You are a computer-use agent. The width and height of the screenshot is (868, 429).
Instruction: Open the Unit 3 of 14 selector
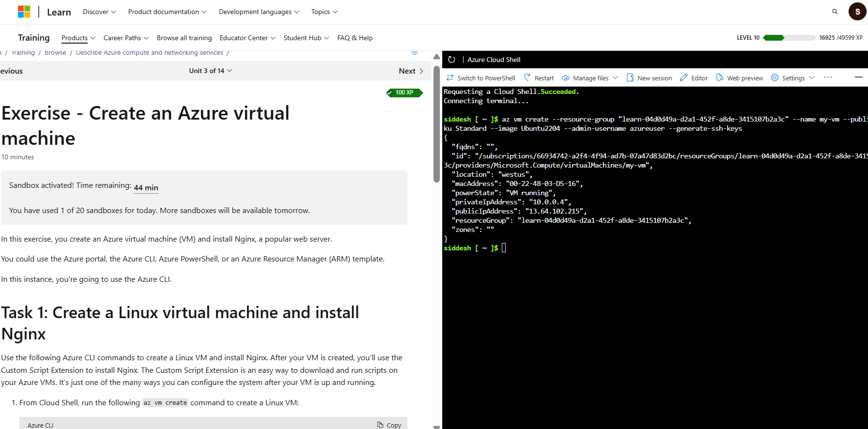(210, 71)
